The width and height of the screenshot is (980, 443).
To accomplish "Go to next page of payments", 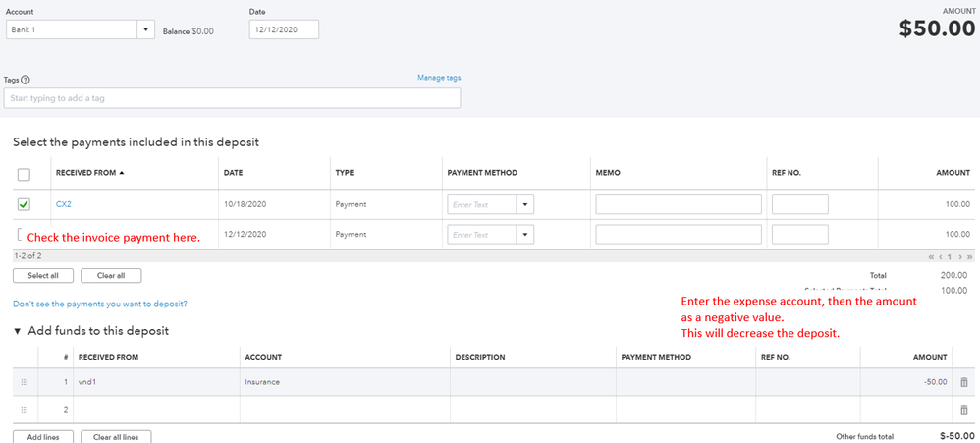I will (958, 255).
